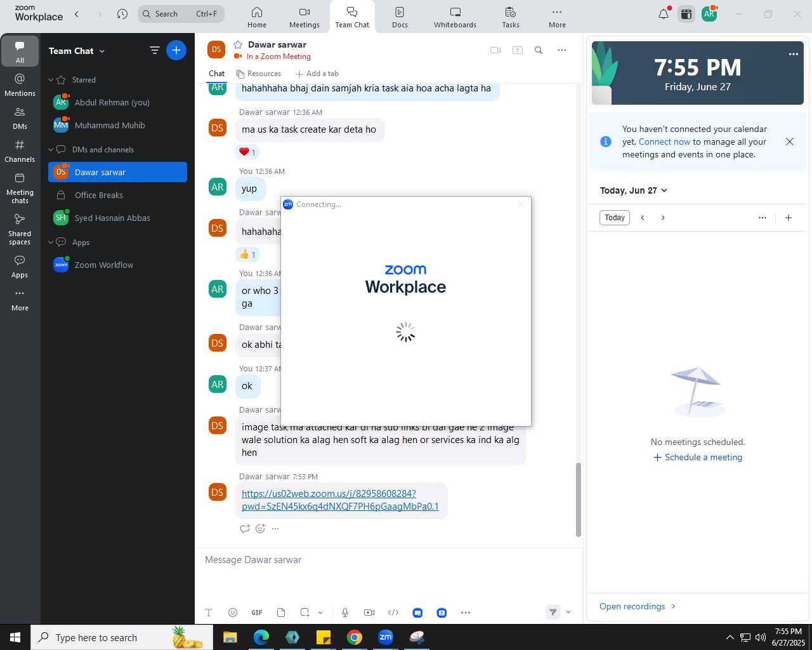Collapse the DMs and channels section

(51, 150)
